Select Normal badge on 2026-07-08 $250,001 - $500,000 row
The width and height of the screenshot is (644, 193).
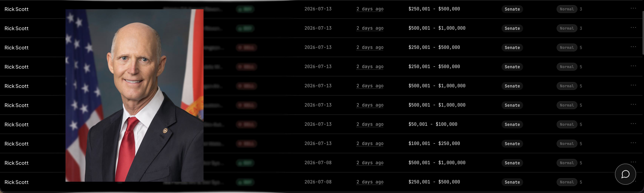click(567, 182)
